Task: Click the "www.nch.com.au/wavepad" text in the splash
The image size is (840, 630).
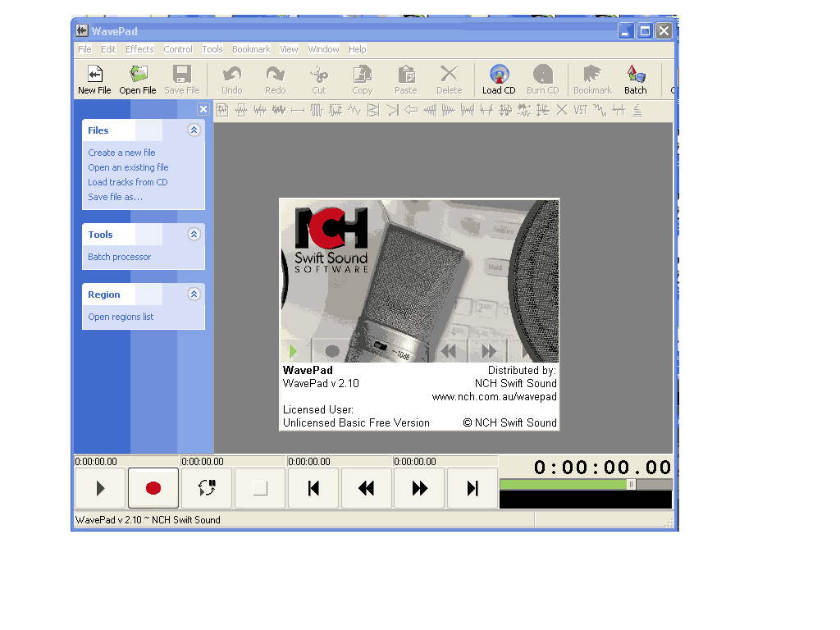Action: tap(494, 397)
